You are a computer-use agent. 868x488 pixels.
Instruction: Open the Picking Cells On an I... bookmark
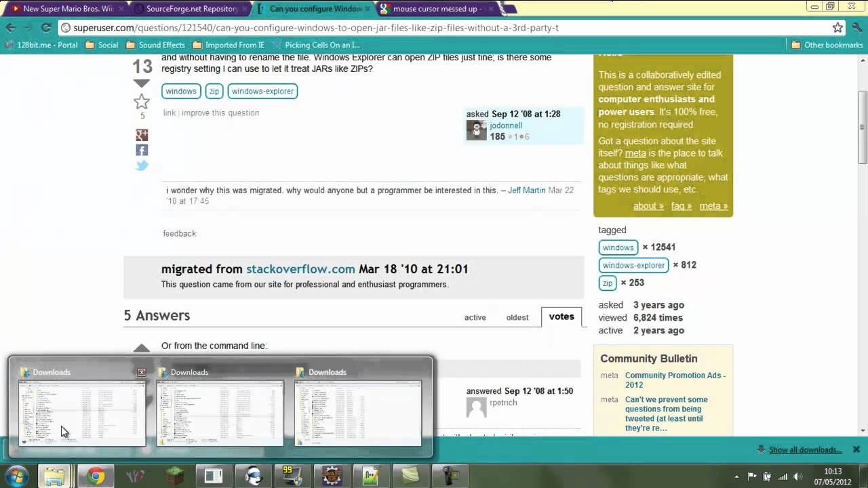[316, 45]
